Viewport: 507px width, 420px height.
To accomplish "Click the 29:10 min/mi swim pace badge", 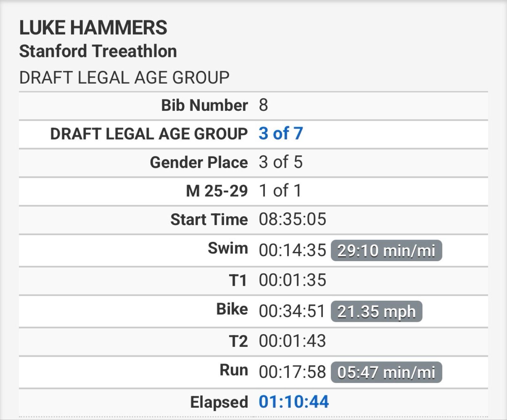I will 386,251.
